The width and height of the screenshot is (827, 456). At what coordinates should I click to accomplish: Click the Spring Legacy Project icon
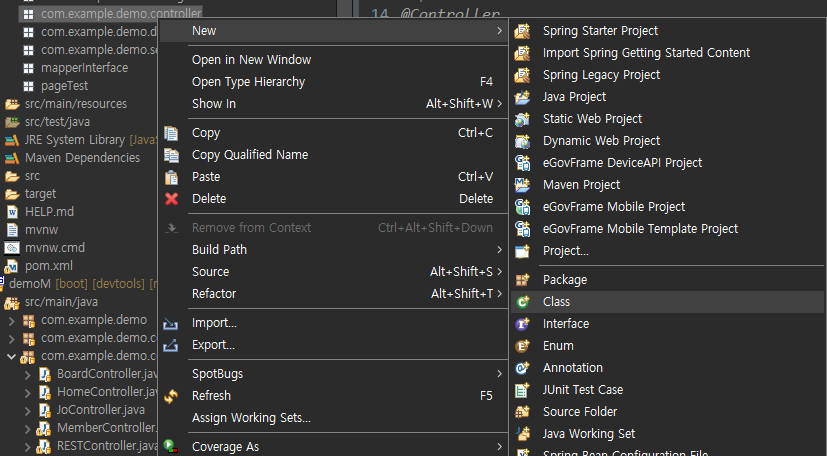click(x=522, y=75)
